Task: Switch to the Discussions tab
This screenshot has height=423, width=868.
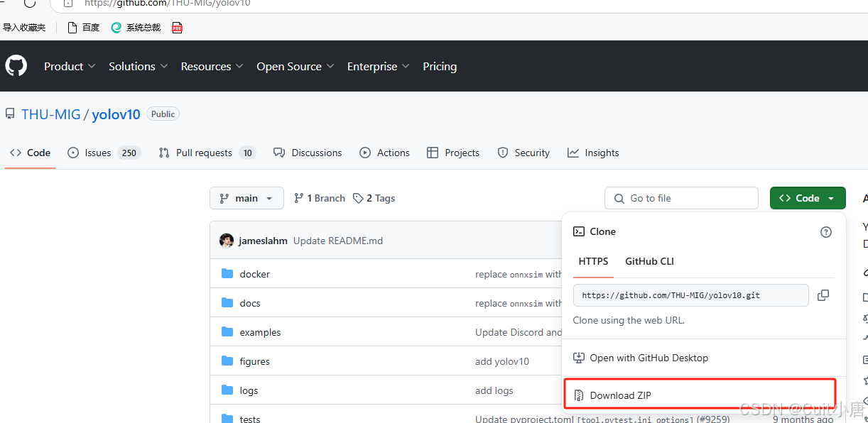Action: click(308, 153)
